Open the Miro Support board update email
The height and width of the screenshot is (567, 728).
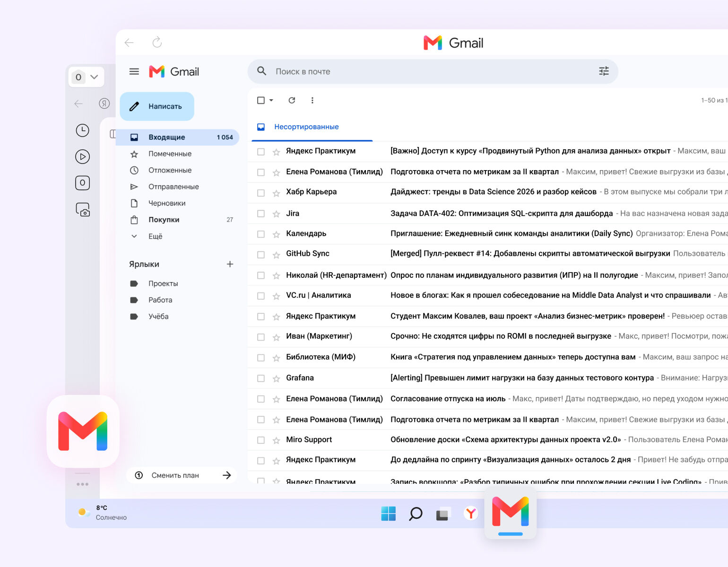click(488, 440)
